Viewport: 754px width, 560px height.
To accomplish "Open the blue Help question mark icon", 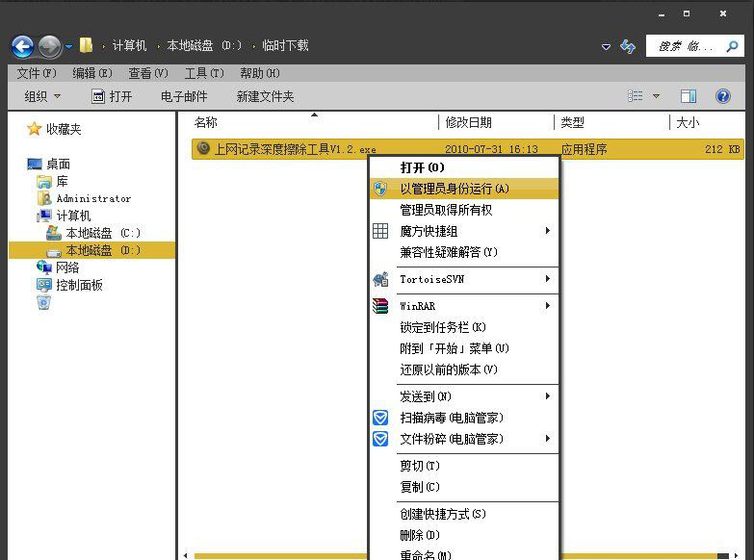I will tap(723, 96).
